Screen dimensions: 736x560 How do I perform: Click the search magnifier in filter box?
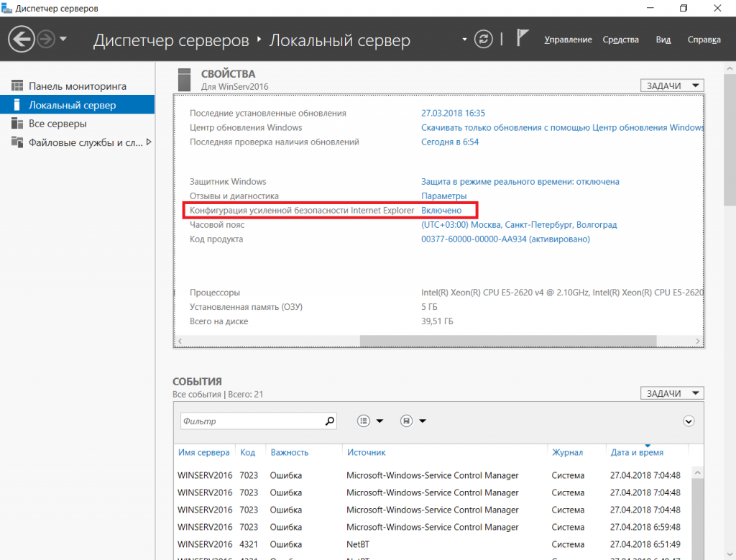pyautogui.click(x=330, y=421)
